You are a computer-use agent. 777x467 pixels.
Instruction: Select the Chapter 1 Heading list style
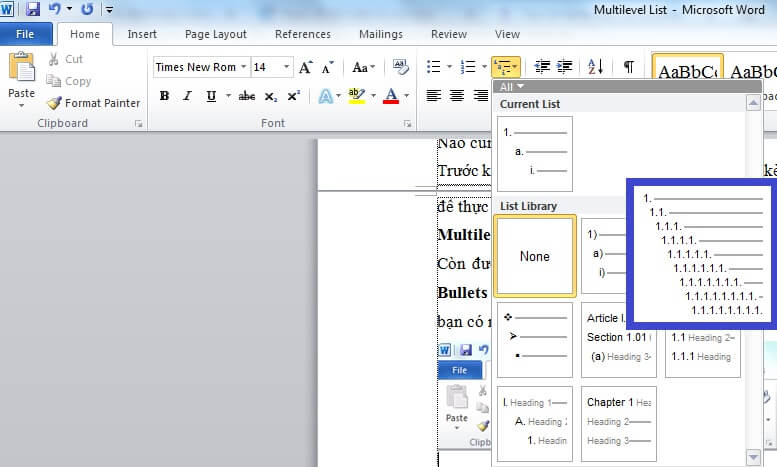[619, 424]
